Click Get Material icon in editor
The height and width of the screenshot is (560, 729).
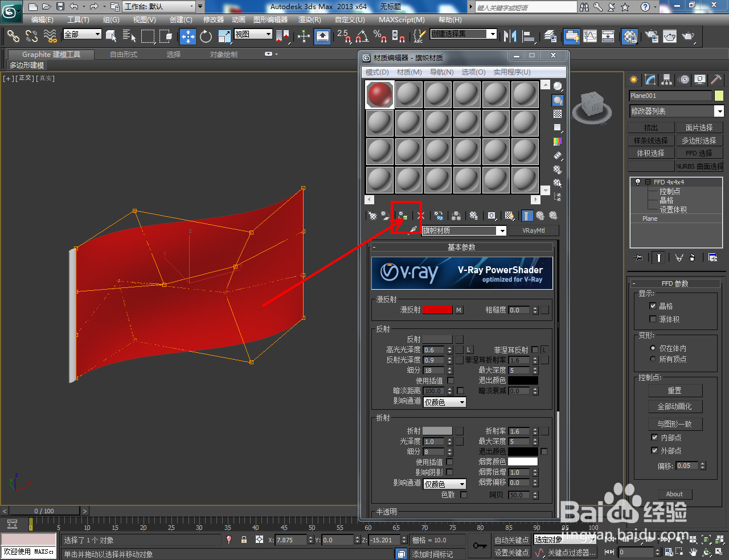[x=372, y=216]
